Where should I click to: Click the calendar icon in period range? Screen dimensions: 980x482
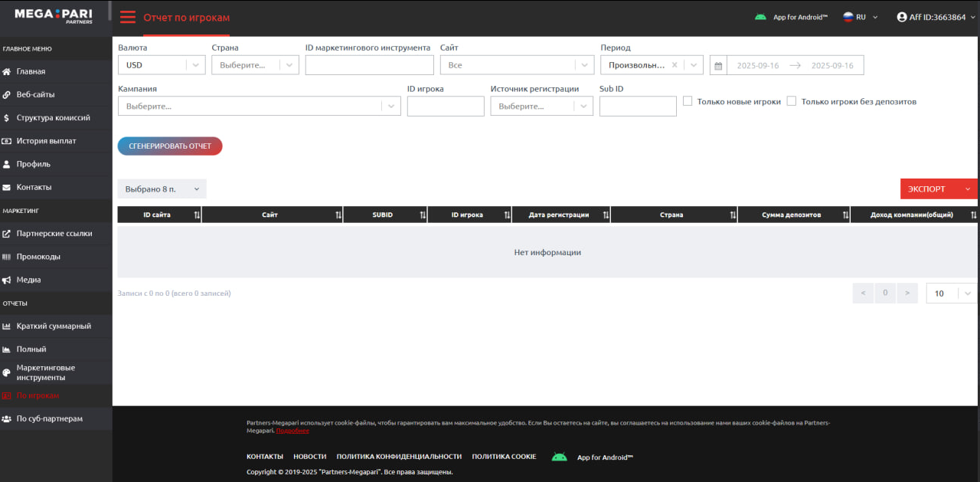tap(718, 66)
